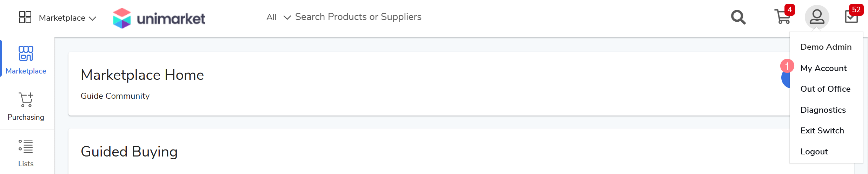Log out using the Logout option
The image size is (868, 174).
pos(814,152)
